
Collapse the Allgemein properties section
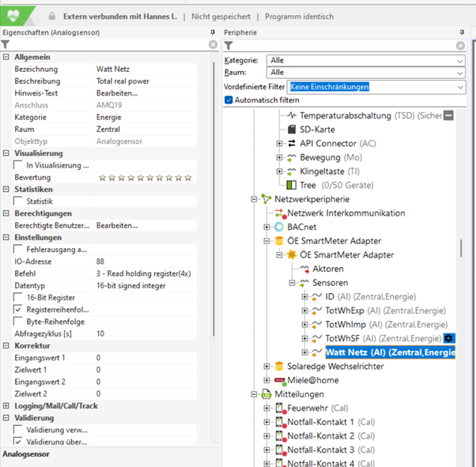tap(6, 58)
